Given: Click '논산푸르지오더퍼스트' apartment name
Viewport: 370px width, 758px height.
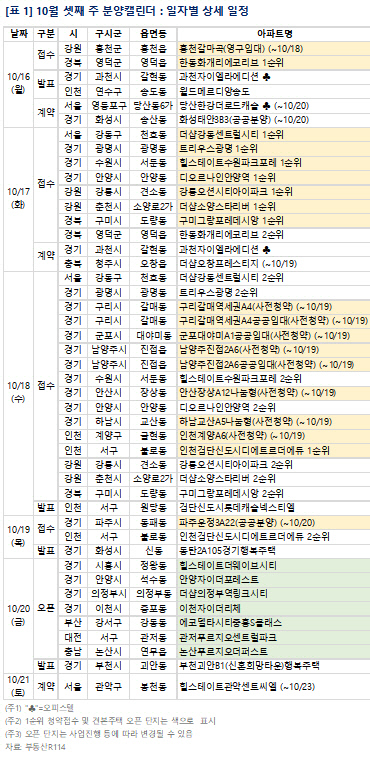Looking at the screenshot, I should (x=223, y=651).
